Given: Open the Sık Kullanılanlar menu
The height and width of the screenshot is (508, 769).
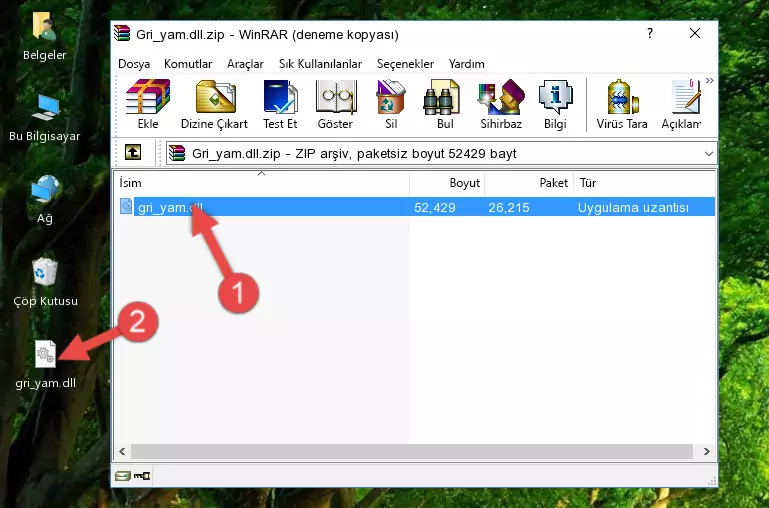Looking at the screenshot, I should point(320,64).
